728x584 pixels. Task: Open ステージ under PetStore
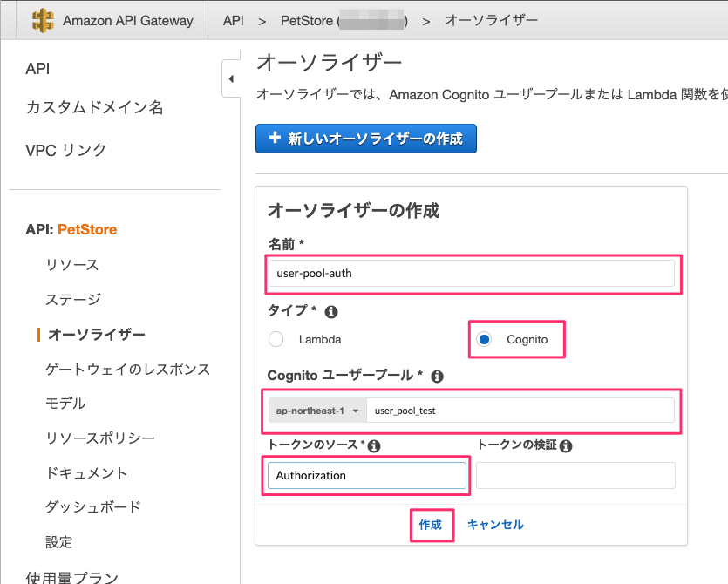pos(73,300)
